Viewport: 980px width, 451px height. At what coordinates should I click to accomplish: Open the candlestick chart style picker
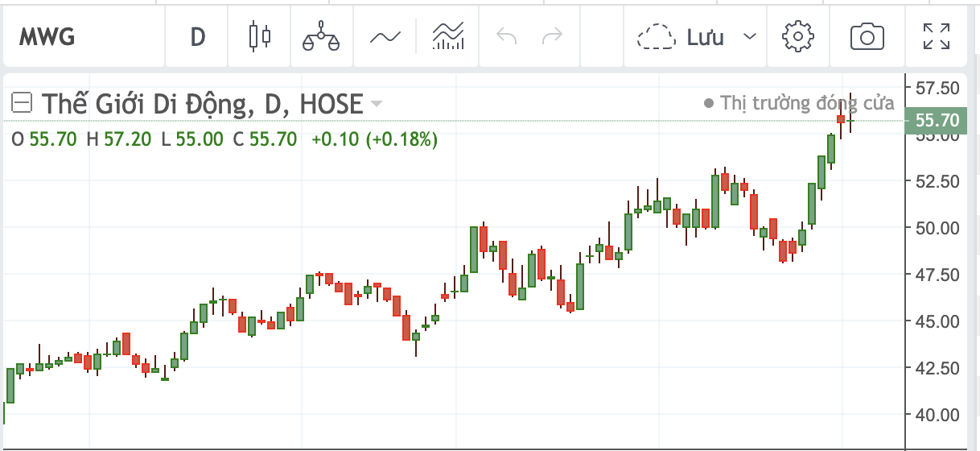click(259, 37)
